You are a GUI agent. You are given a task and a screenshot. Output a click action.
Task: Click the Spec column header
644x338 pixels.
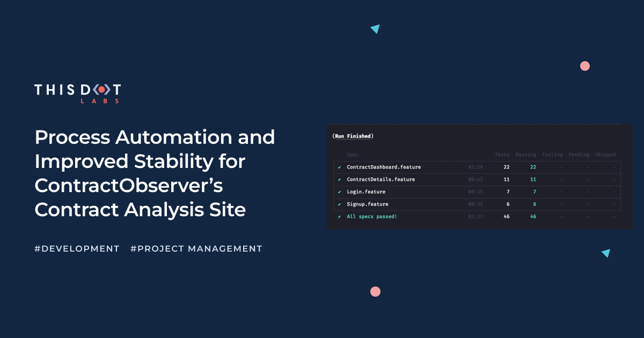point(353,155)
